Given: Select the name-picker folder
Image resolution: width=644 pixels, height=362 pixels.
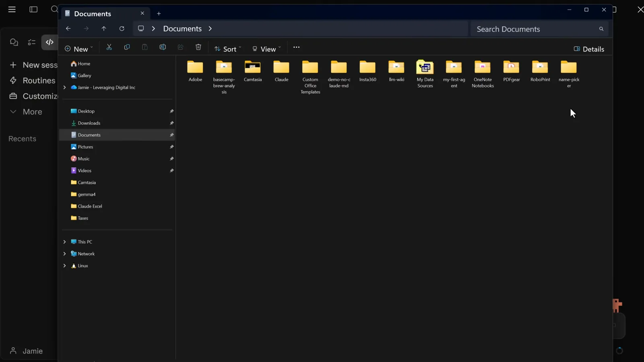Looking at the screenshot, I should pyautogui.click(x=569, y=74).
